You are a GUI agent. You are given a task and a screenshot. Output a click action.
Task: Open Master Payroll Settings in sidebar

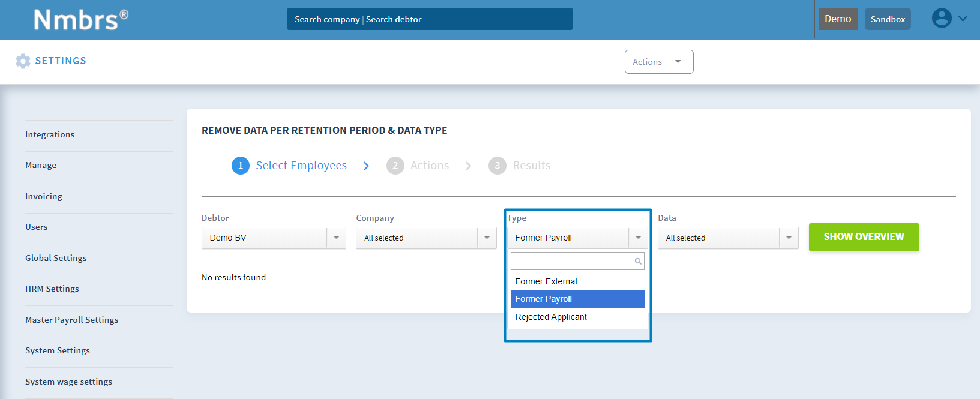(x=71, y=320)
